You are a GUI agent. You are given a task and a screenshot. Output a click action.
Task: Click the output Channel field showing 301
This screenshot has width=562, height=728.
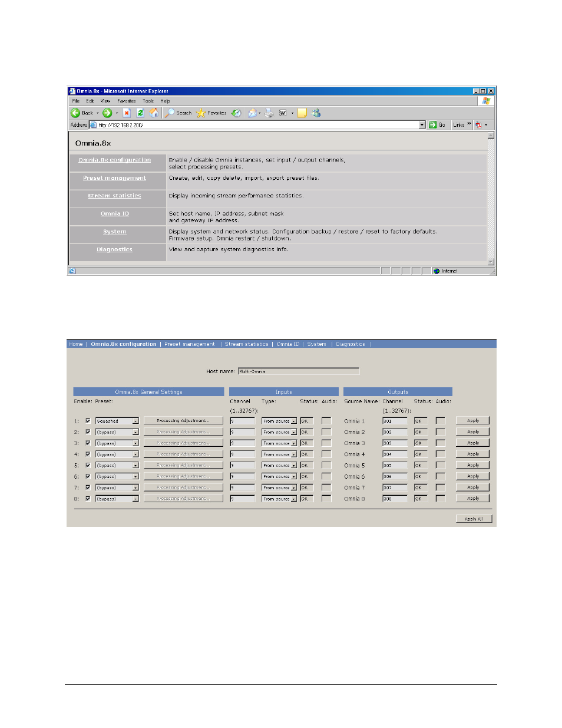tap(395, 421)
